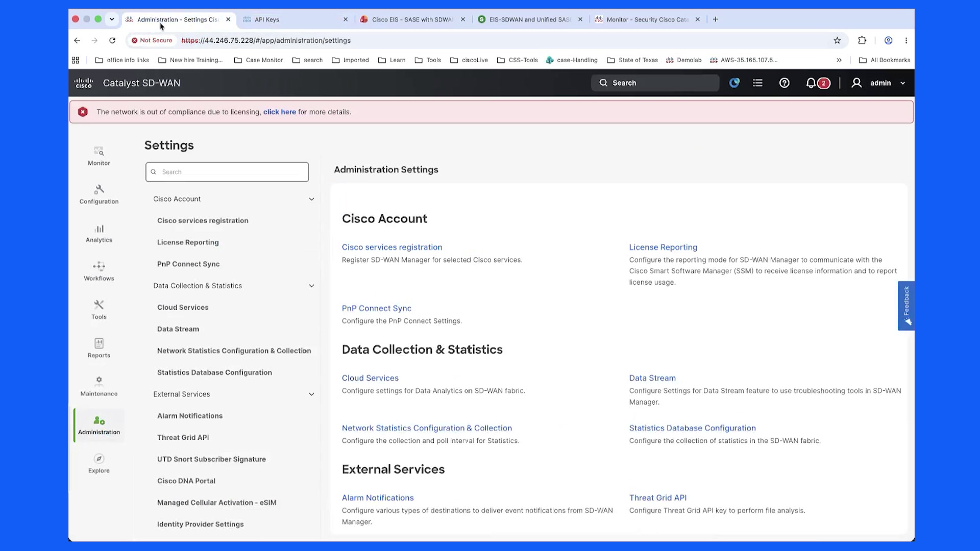Switch to Monitor - Security browser tab
The width and height of the screenshot is (980, 551).
[648, 19]
